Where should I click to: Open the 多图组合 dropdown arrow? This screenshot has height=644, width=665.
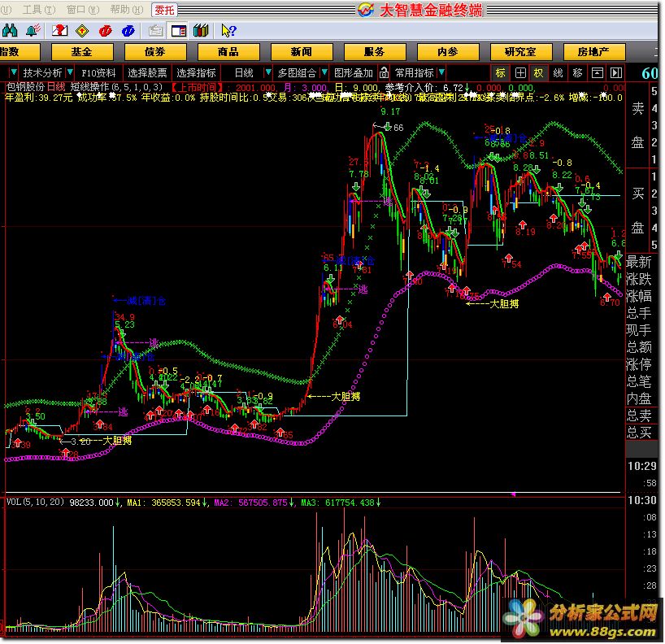click(x=324, y=72)
